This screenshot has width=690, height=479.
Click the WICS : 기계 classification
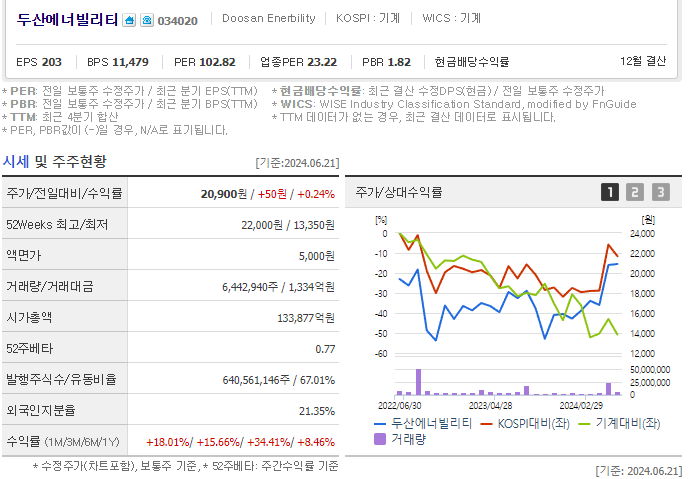pyautogui.click(x=451, y=18)
